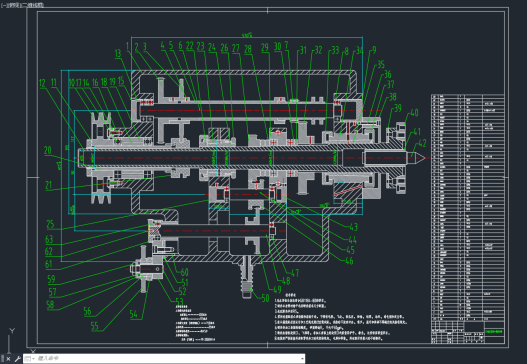Select part balloon number 42
This screenshot has width=527, height=364.
tap(422, 144)
